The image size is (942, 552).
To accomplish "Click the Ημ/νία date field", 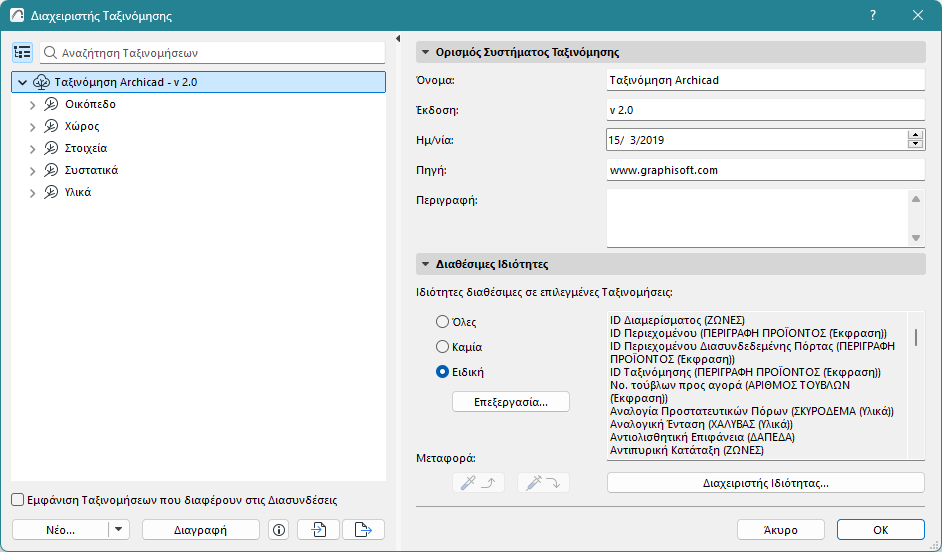I will point(757,140).
